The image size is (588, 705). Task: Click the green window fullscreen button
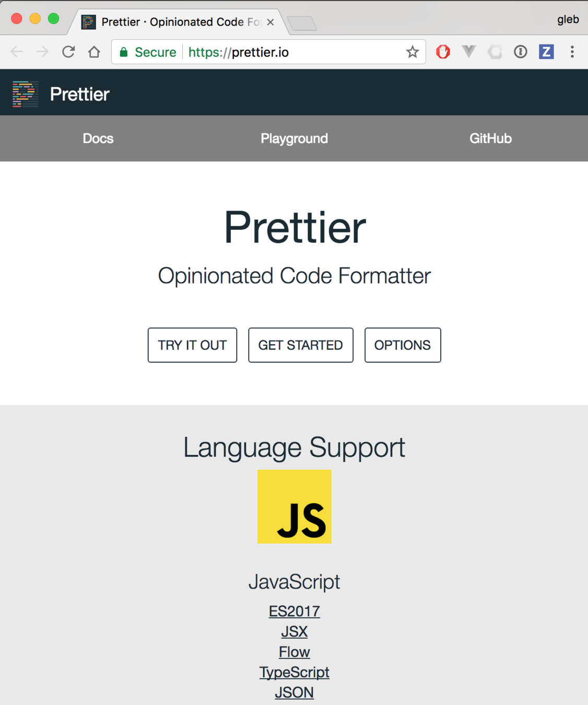(53, 19)
